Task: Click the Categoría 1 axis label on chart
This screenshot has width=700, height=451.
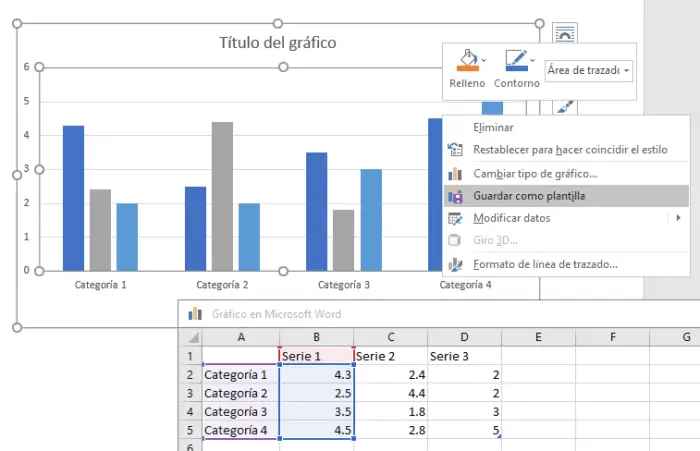Action: [100, 285]
